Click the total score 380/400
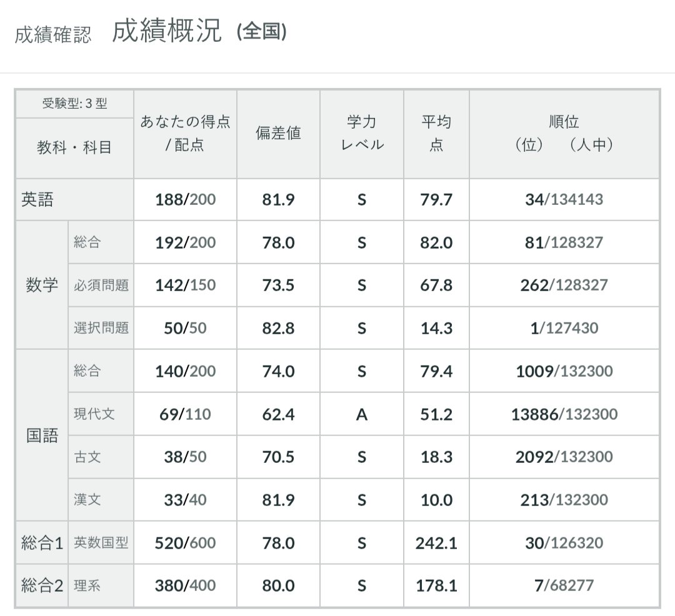This screenshot has width=675, height=616. tap(185, 585)
